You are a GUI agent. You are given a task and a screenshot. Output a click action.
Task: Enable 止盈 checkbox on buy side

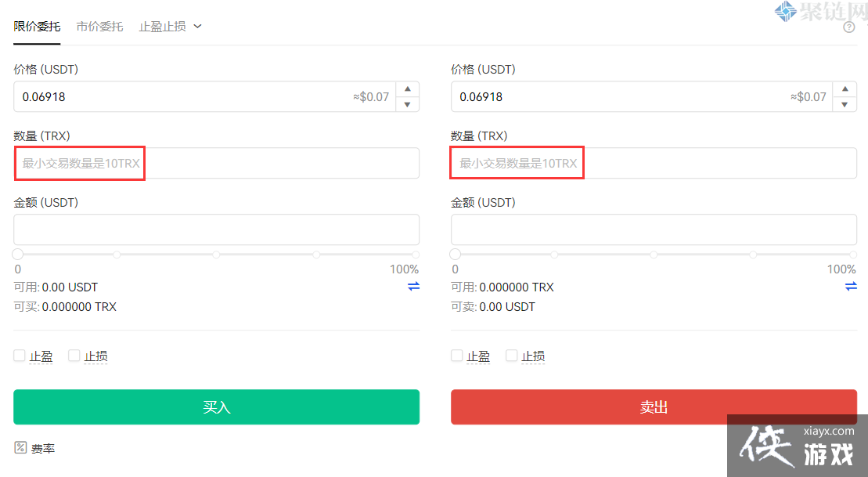click(x=20, y=356)
